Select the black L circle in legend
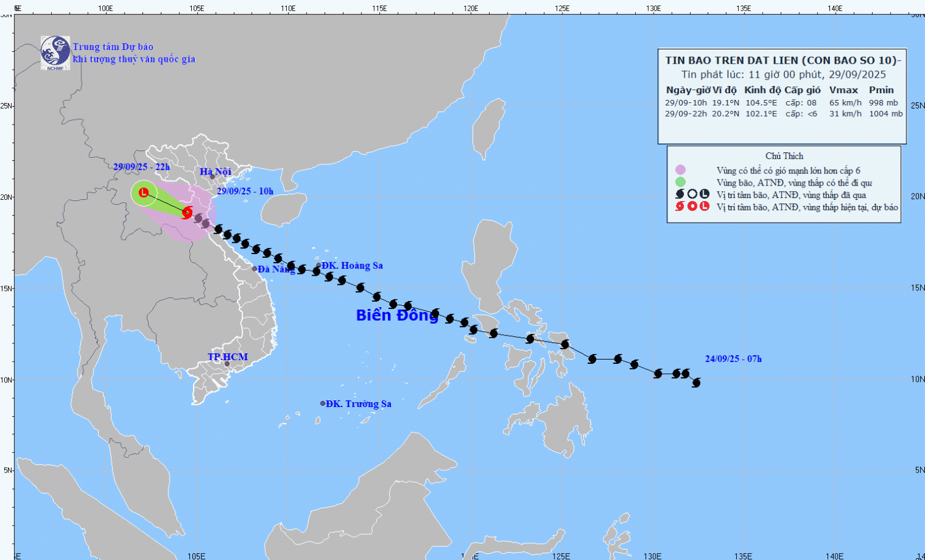This screenshot has width=925, height=560. pyautogui.click(x=704, y=194)
